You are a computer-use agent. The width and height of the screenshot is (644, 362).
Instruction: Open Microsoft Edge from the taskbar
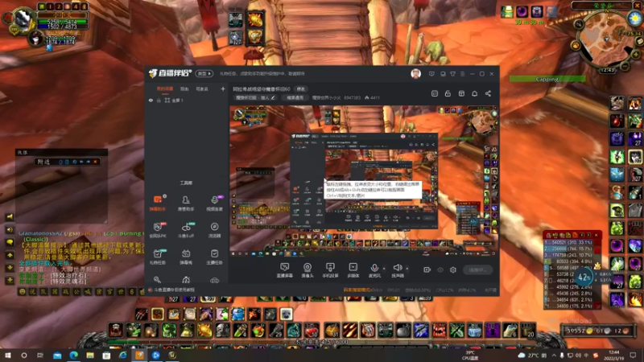click(x=73, y=355)
